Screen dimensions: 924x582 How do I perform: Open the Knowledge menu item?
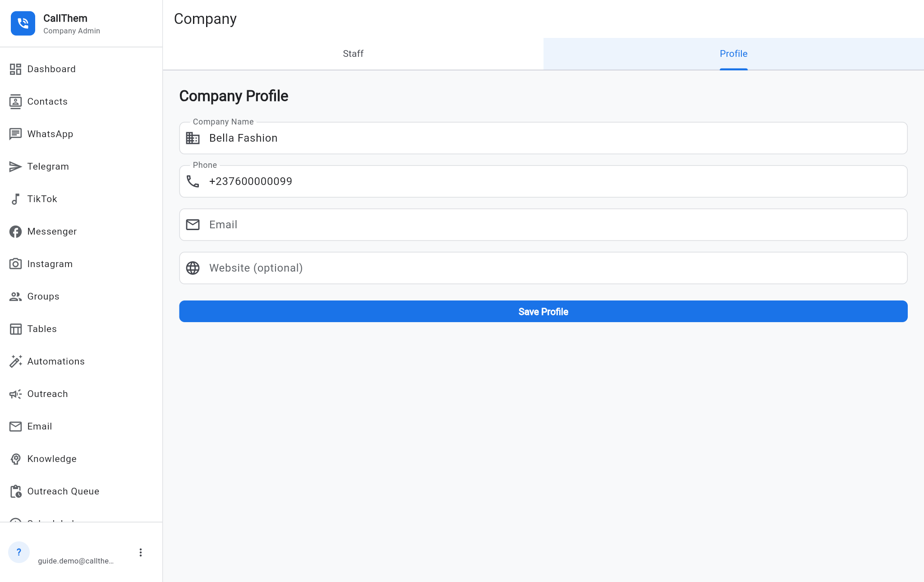coord(81,459)
